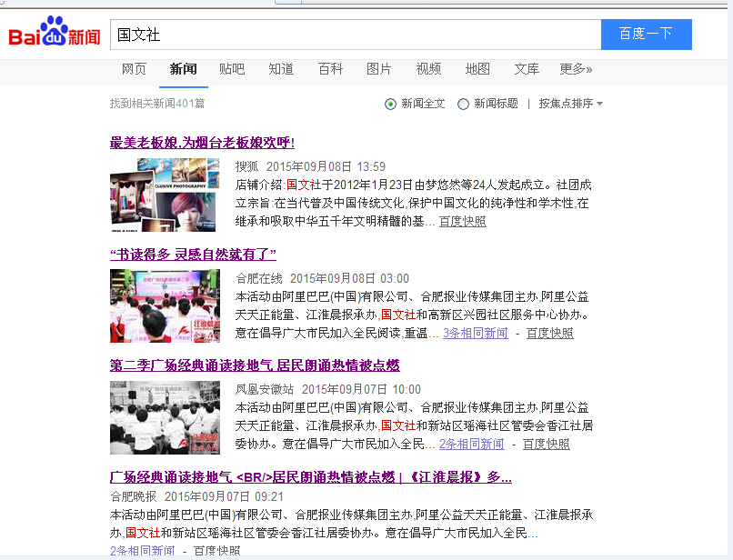The image size is (733, 560).
Task: Expand the 更多» menu
Action: coord(576,69)
